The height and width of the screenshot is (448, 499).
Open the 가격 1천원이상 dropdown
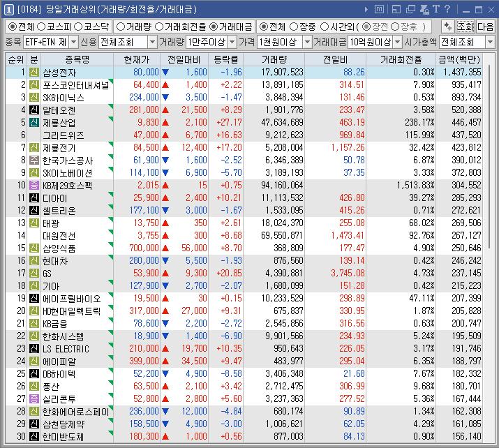(x=307, y=42)
